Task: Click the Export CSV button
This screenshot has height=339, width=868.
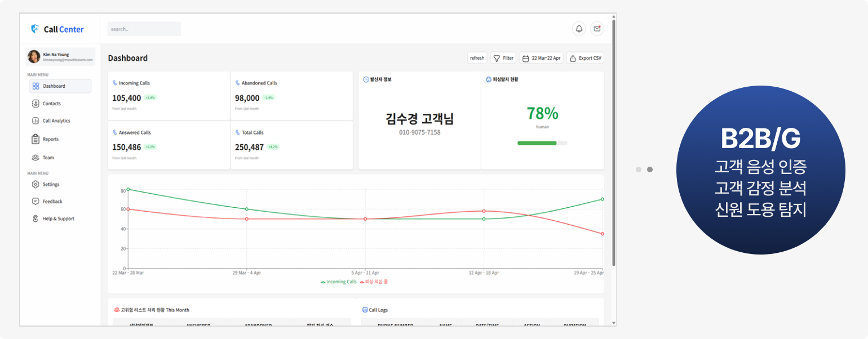Action: click(585, 58)
